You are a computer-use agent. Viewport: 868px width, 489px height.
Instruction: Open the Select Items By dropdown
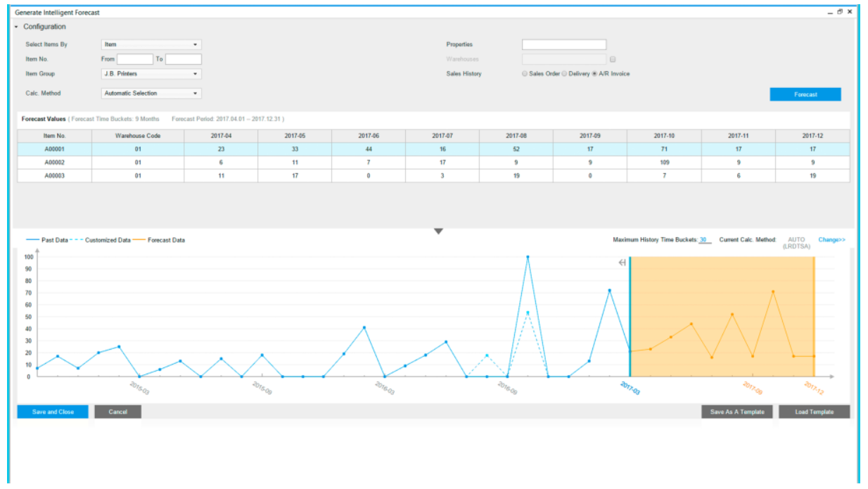tap(151, 44)
